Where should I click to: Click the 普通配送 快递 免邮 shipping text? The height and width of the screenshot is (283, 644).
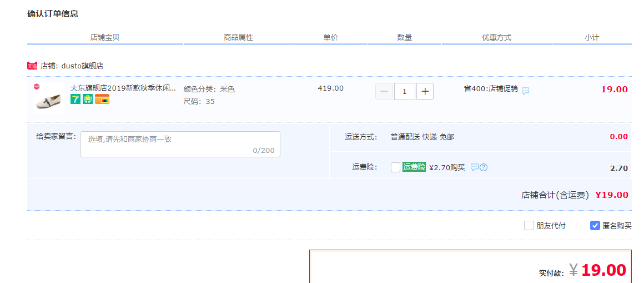tap(422, 137)
